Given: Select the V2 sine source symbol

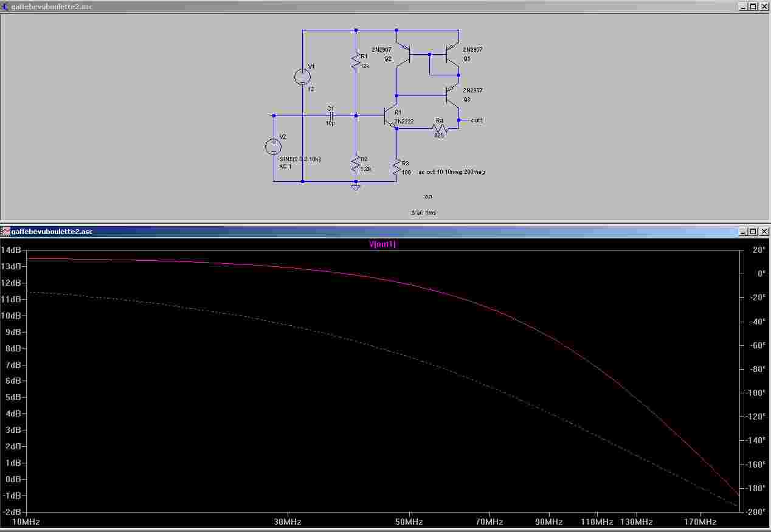Looking at the screenshot, I should [x=273, y=147].
